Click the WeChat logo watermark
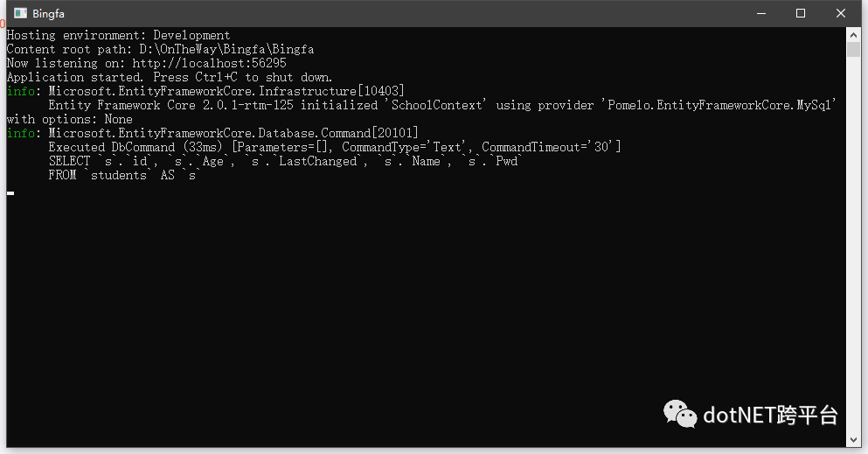868x454 pixels. click(680, 414)
